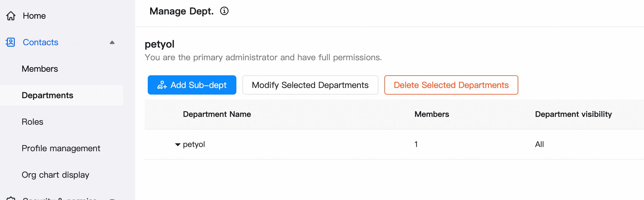Open the Members page

(x=40, y=69)
